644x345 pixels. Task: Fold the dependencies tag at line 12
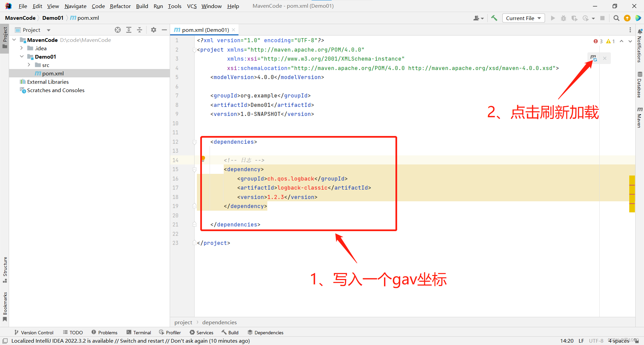[x=194, y=142]
